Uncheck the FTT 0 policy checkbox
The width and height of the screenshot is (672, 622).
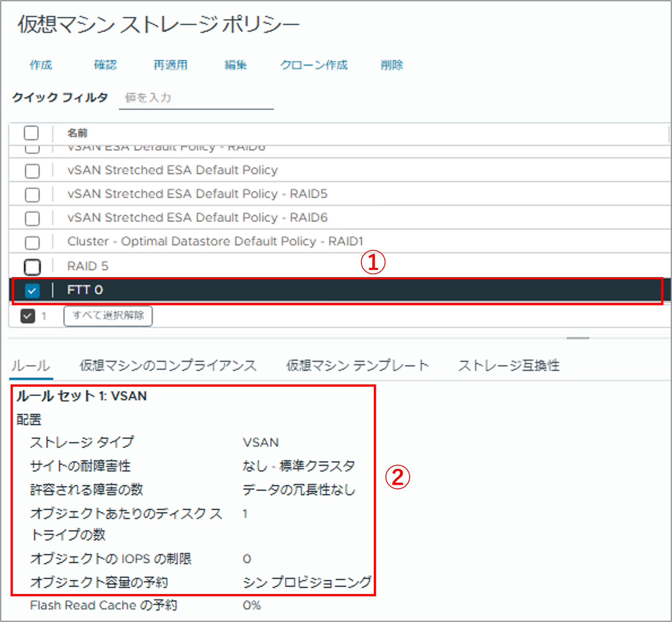point(32,291)
